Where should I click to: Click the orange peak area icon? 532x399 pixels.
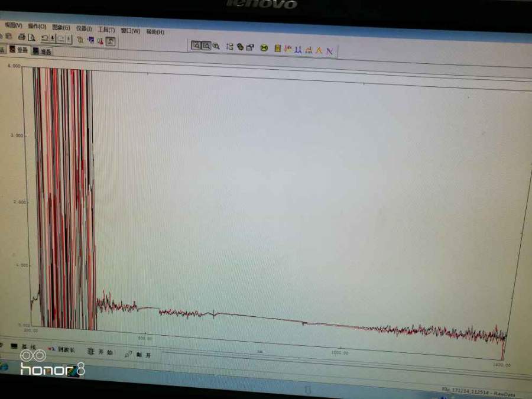pos(309,50)
